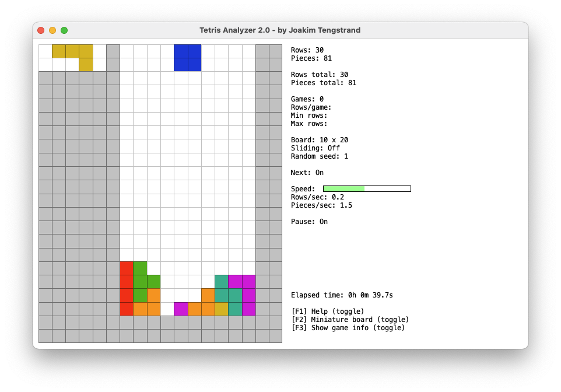Toggle Pause off
The height and width of the screenshot is (392, 561).
coord(308,221)
